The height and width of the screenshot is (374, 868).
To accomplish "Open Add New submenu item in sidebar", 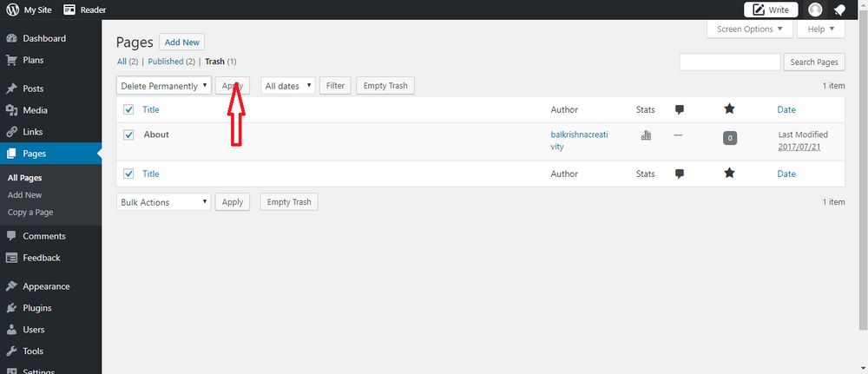I will tap(25, 194).
